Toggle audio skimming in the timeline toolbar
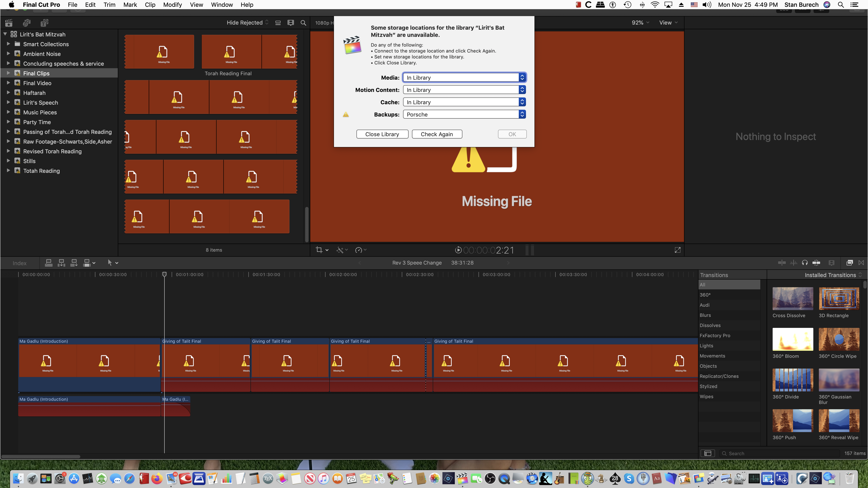Screen dimensions: 868x488 [794, 263]
